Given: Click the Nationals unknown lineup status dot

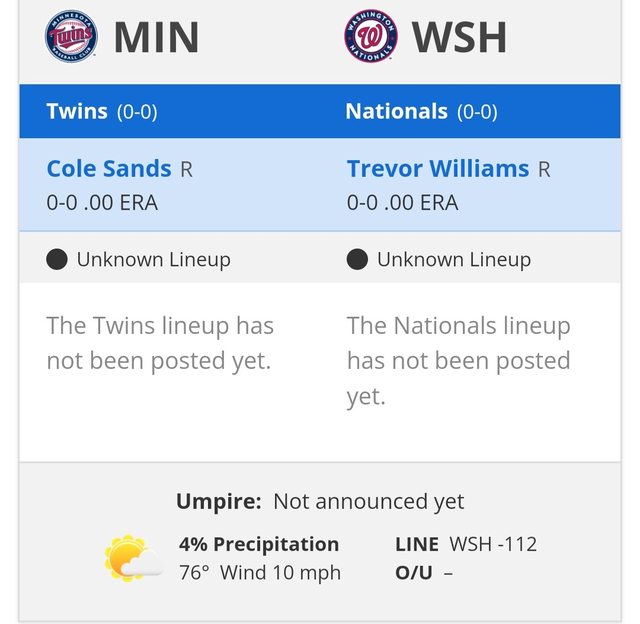Looking at the screenshot, I should [x=357, y=260].
